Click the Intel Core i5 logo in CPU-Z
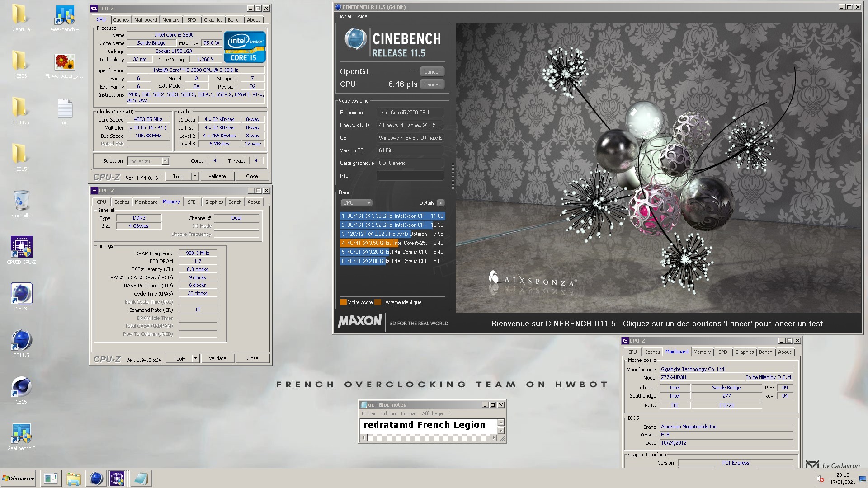 click(245, 47)
